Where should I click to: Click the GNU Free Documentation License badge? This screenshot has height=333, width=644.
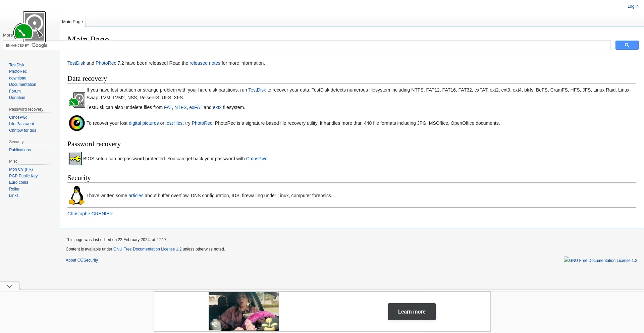click(600, 260)
